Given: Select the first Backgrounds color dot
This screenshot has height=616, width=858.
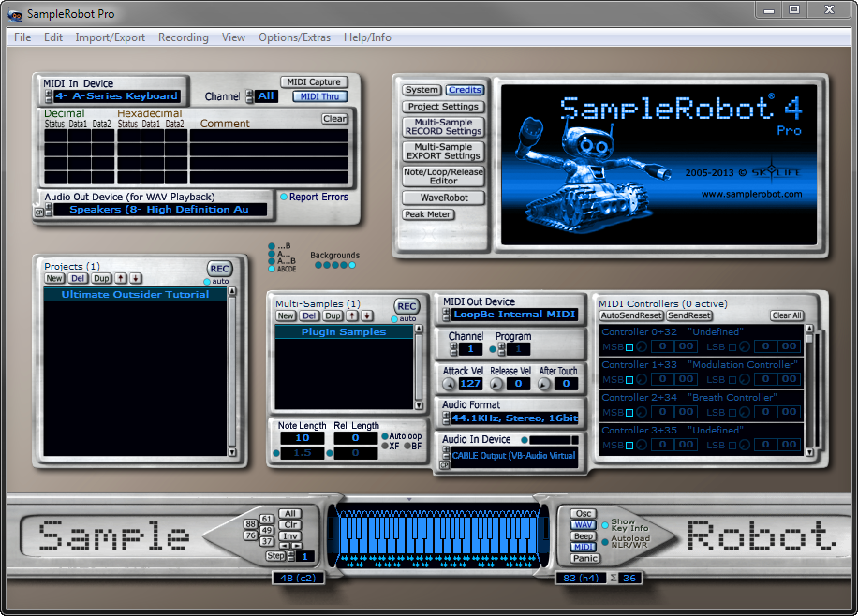Looking at the screenshot, I should [318, 265].
